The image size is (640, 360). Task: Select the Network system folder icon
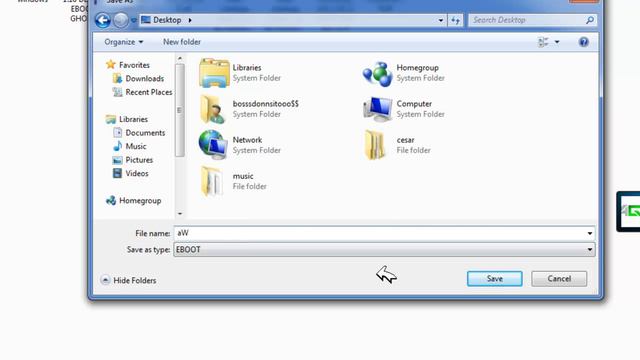[x=213, y=144]
